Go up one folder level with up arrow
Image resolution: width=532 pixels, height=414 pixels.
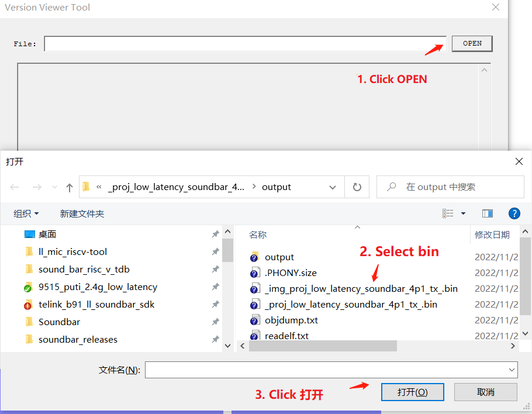(70, 187)
